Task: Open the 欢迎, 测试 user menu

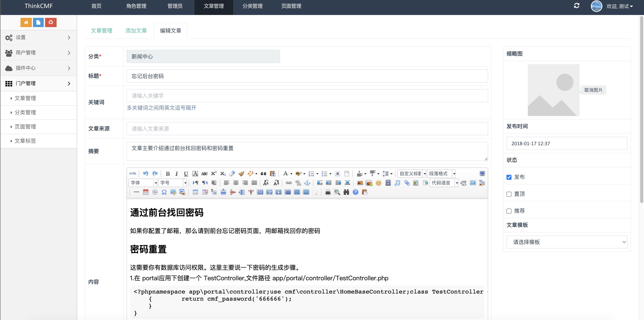Action: coord(619,6)
